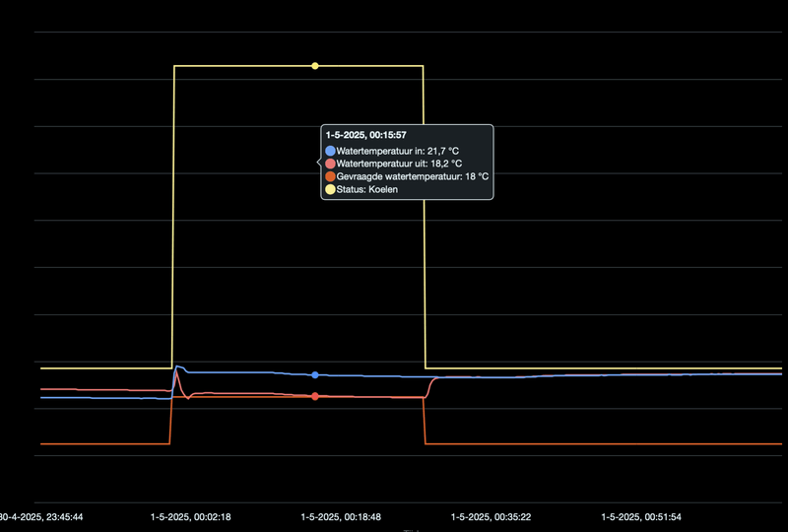Click the text Watertemperatuur uit: 18,2 °C
Screen dimensions: 788x532
(399, 164)
